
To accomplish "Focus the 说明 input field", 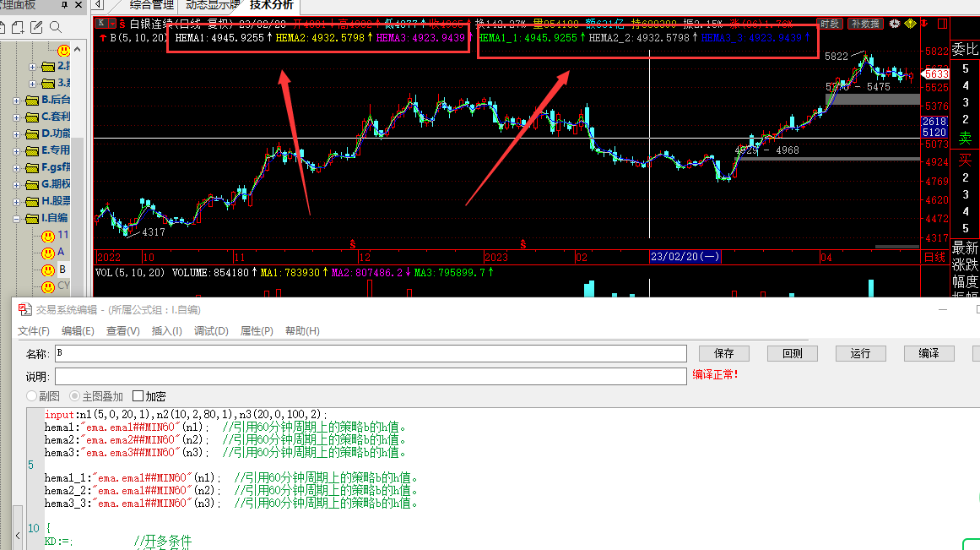I will tap(371, 376).
